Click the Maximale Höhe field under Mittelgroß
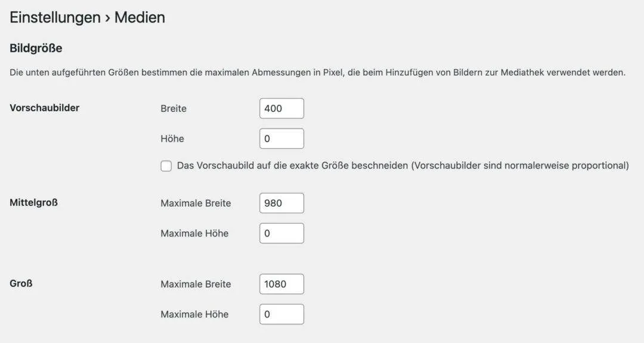644x343 pixels. pyautogui.click(x=281, y=233)
